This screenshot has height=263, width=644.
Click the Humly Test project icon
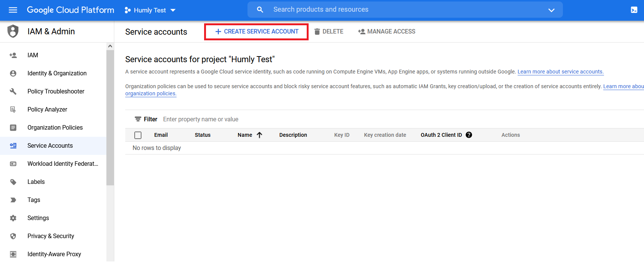pos(128,10)
